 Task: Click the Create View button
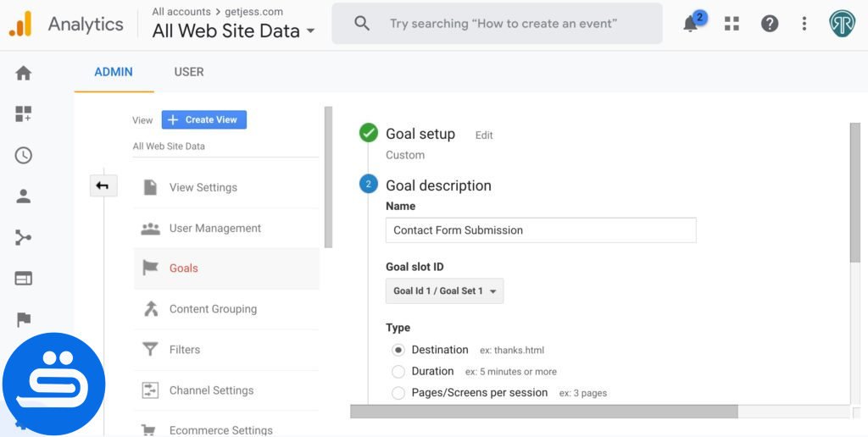(204, 119)
